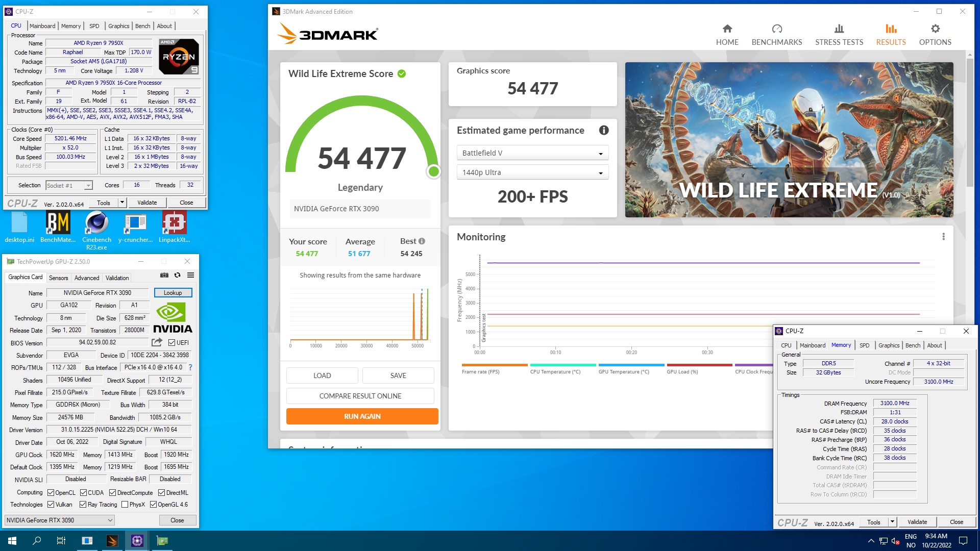Click the Bus Interface question mark icon

pos(190,367)
